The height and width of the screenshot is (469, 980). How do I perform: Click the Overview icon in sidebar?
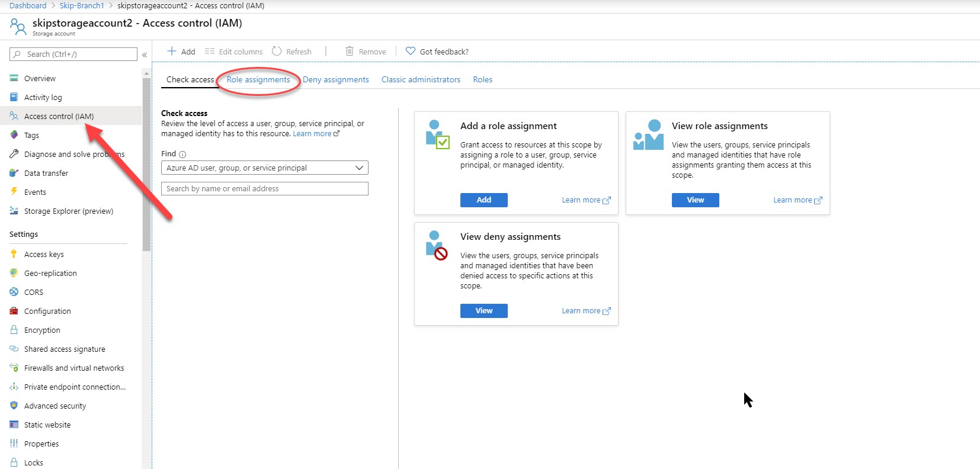(14, 78)
